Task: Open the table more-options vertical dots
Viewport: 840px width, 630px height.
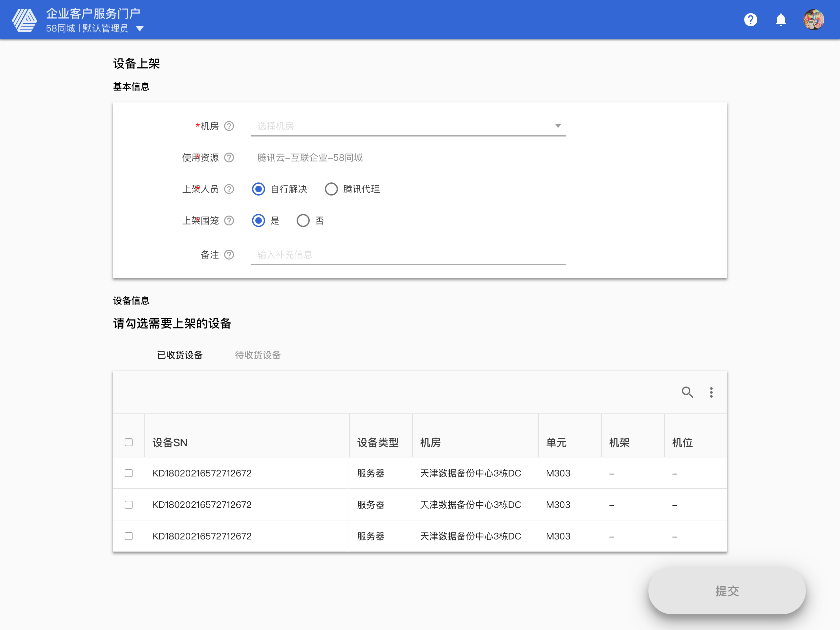Action: tap(711, 392)
